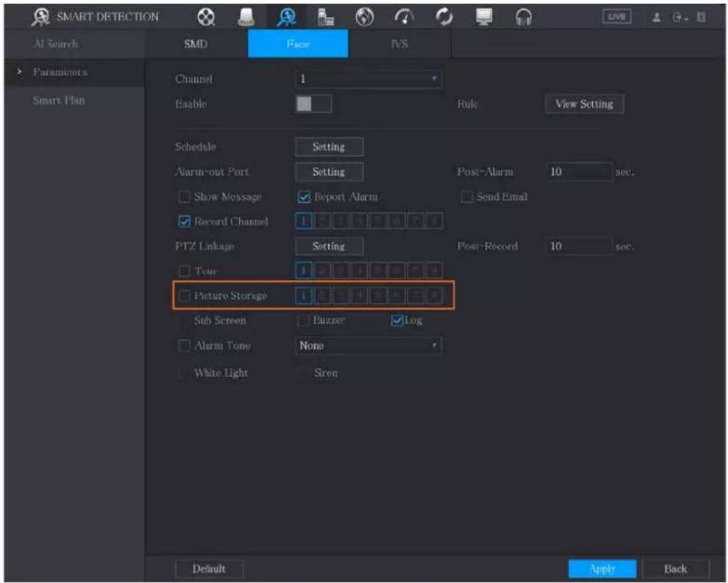
Task: Select the highlighted smart detection magnifier icon
Action: (286, 17)
